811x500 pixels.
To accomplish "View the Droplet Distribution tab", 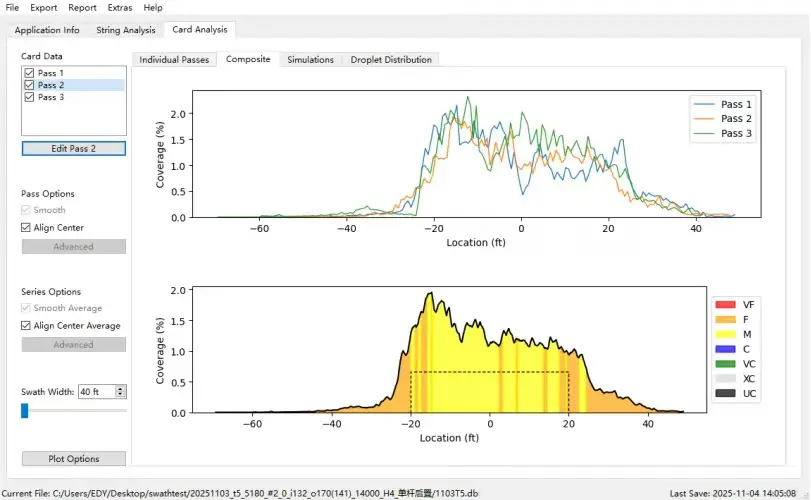I will (x=391, y=60).
